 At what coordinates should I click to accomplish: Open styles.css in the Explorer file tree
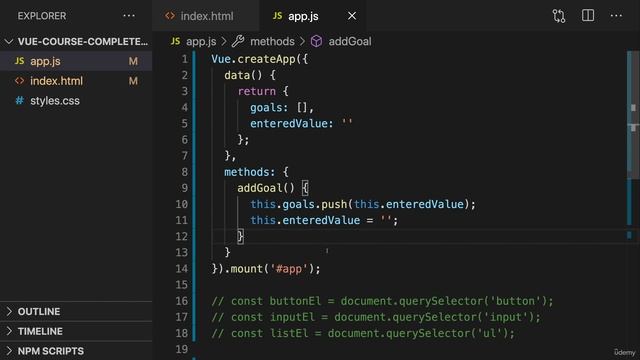tap(76, 100)
